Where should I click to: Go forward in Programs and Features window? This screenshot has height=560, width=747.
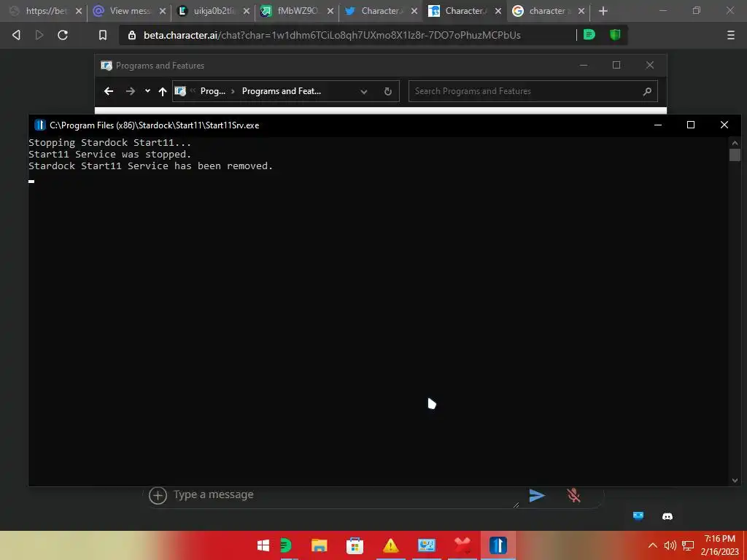tap(130, 91)
